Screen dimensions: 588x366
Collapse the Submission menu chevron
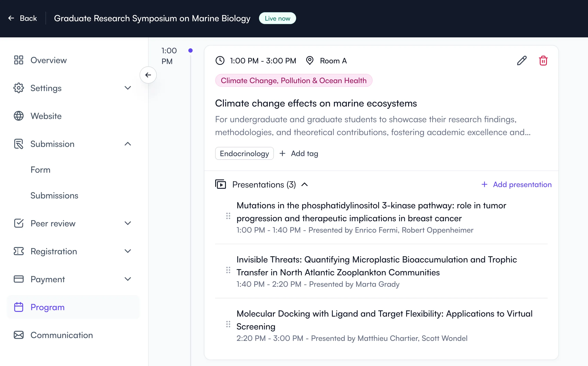128,144
